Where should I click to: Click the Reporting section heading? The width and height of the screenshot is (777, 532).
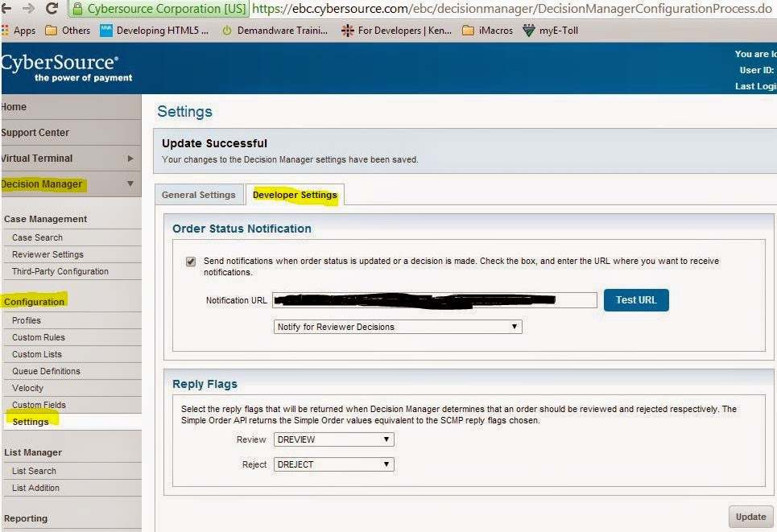tap(26, 518)
